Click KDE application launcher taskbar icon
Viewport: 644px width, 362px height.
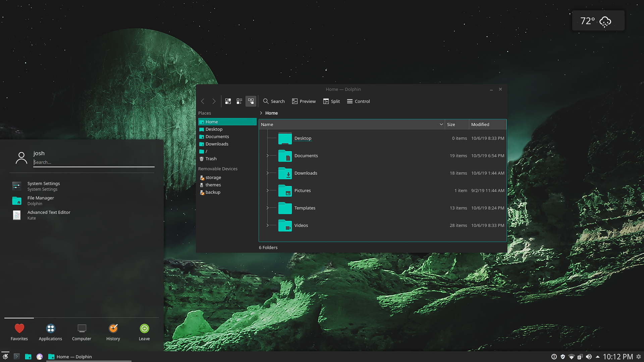point(5,357)
